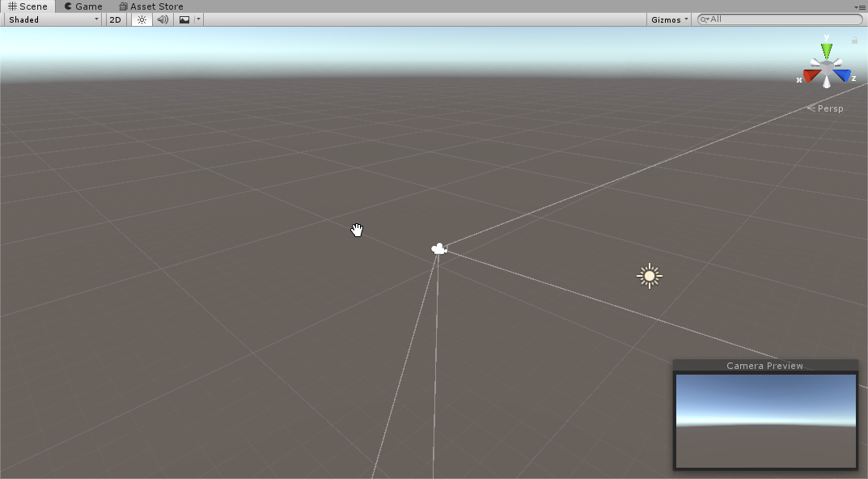868x479 pixels.
Task: Toggle the gizmo rotation lock icon
Action: point(854,40)
